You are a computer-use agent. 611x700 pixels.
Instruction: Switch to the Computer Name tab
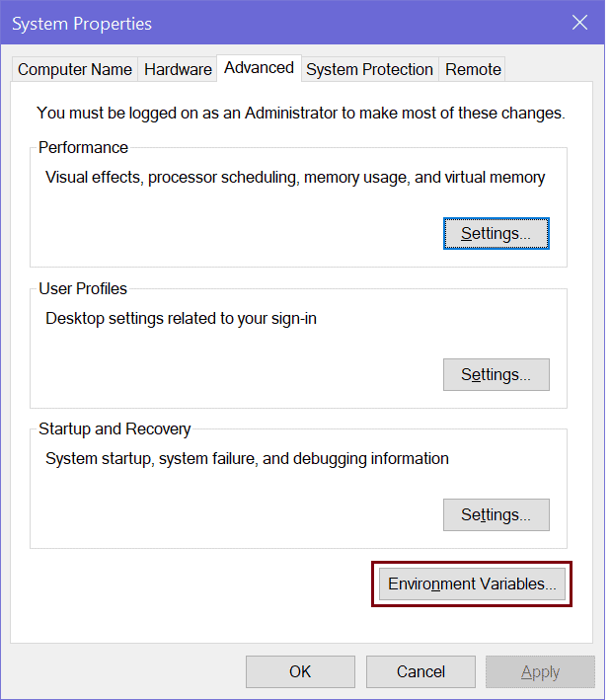point(75,69)
